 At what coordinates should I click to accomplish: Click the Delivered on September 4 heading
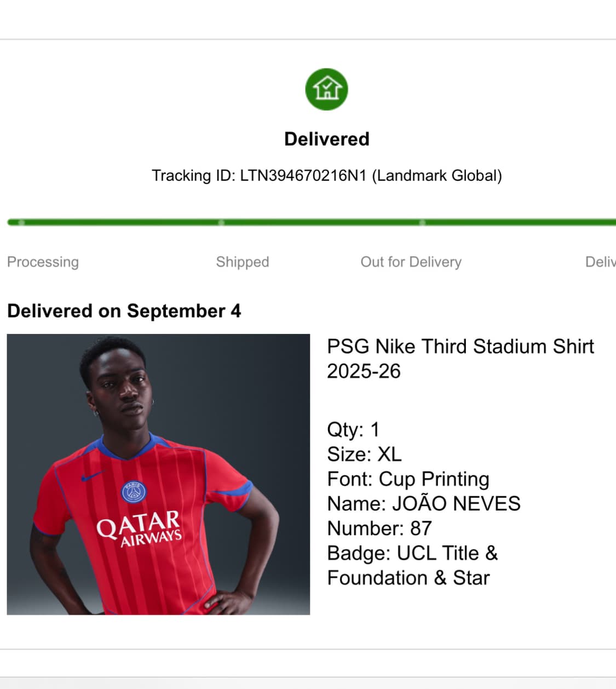[x=124, y=311]
